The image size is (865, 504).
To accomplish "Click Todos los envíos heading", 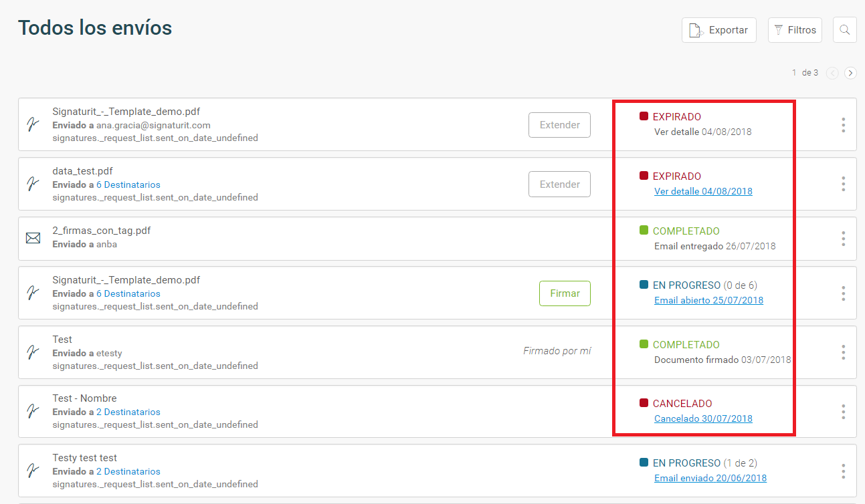I will pyautogui.click(x=95, y=28).
